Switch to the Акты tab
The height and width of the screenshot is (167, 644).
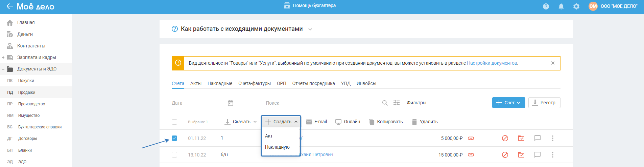196,83
